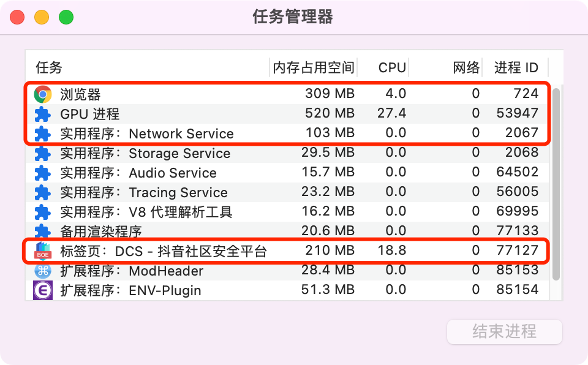Select the V8 代理解析工具 process row
Image resolution: width=588 pixels, height=365 pixels.
(287, 212)
